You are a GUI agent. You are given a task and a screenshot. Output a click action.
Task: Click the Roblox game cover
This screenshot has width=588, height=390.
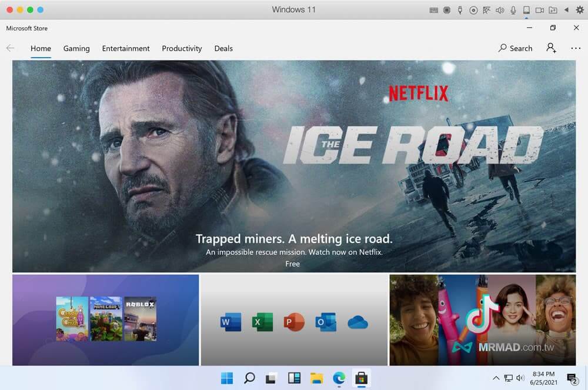141,319
